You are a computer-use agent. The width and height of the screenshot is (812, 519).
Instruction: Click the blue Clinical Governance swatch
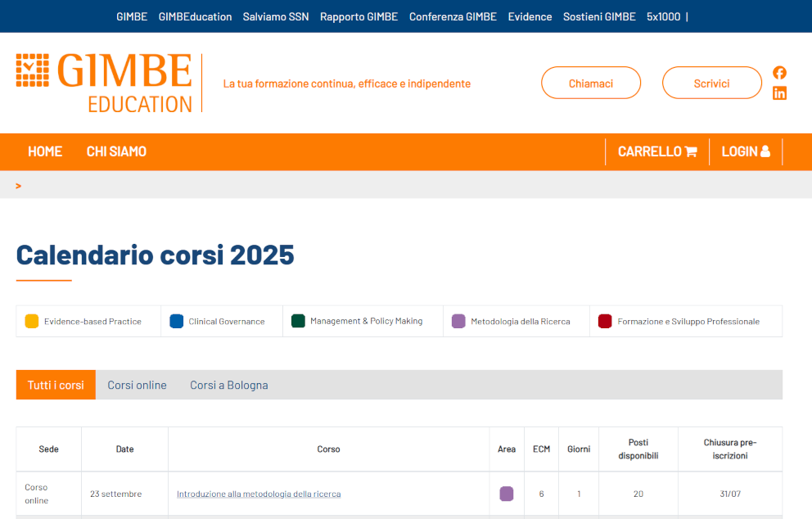pos(177,321)
